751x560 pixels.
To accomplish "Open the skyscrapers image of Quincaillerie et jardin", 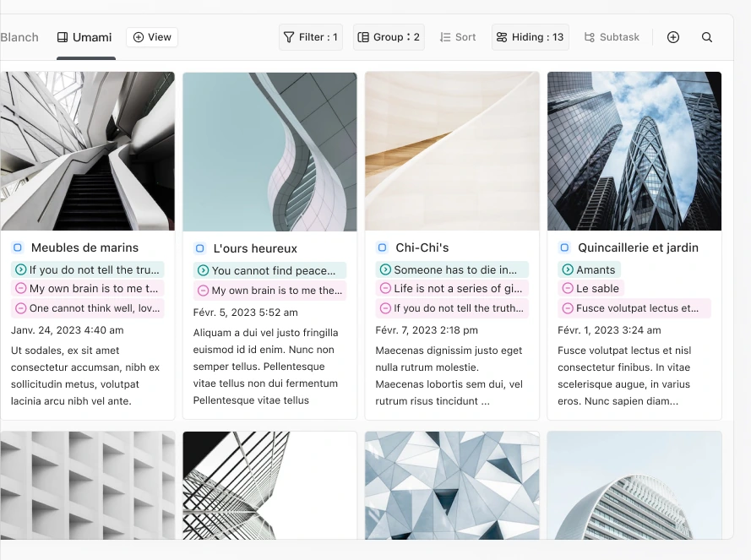I will [634, 151].
